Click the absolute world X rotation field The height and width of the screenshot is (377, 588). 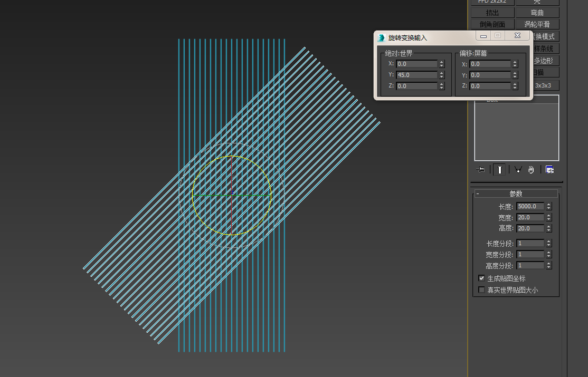pyautogui.click(x=416, y=64)
